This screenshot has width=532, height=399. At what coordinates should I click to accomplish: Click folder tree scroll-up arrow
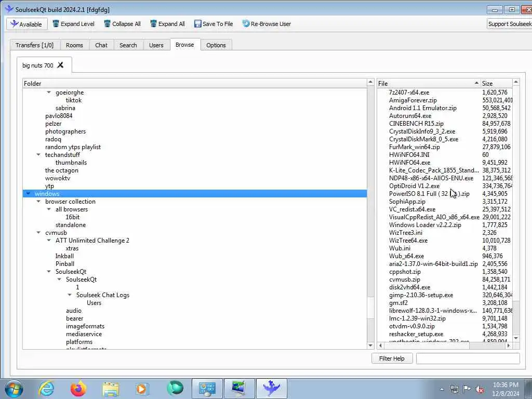click(x=370, y=83)
